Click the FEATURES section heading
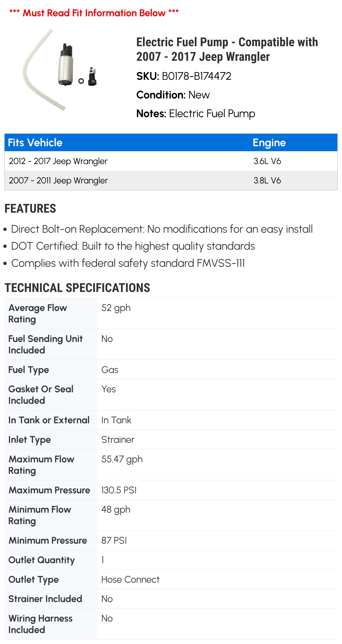Viewport: 342px width, 644px height. click(30, 209)
